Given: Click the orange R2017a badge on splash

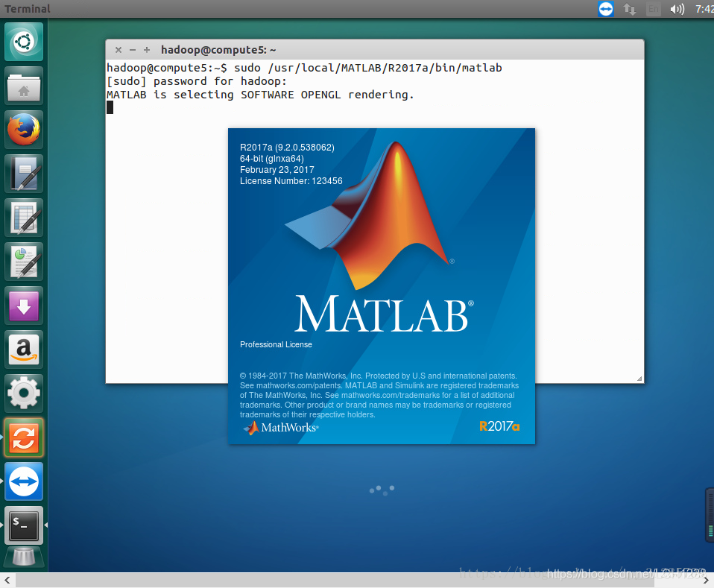Looking at the screenshot, I should [x=499, y=426].
